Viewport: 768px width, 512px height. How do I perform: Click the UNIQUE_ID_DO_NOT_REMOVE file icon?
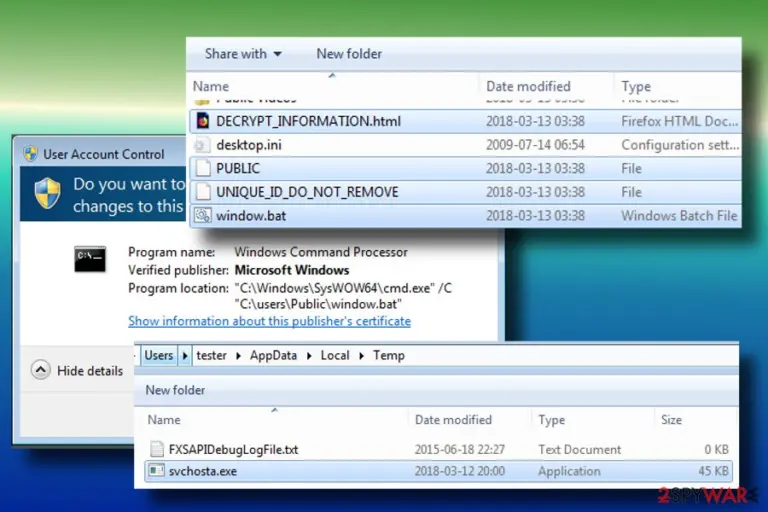(x=202, y=192)
